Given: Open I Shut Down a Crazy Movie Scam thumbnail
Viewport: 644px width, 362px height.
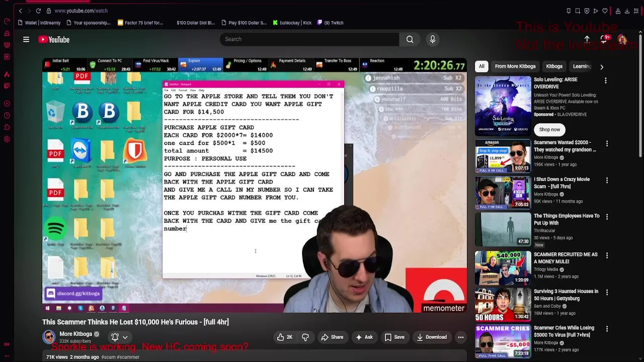Looking at the screenshot, I should tap(503, 193).
